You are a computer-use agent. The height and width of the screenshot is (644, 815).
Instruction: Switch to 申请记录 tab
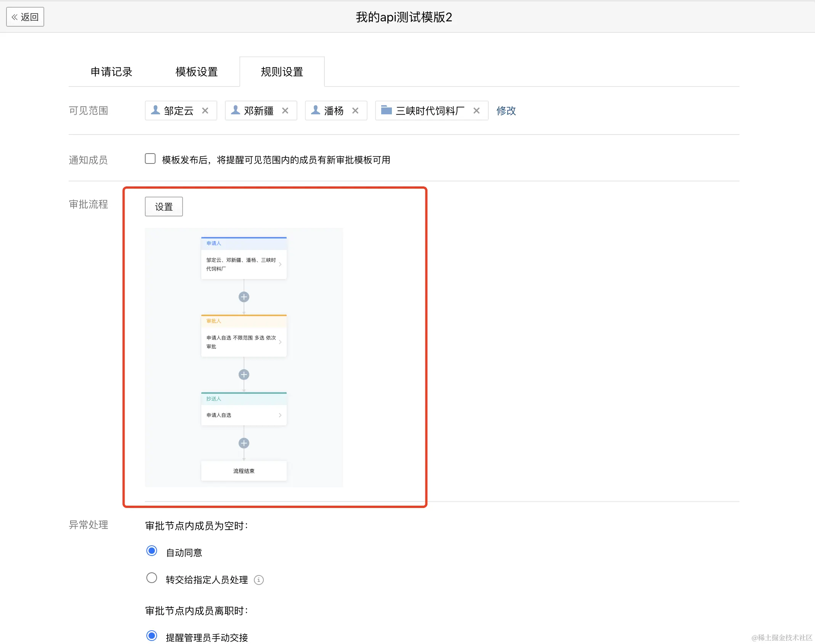point(111,72)
